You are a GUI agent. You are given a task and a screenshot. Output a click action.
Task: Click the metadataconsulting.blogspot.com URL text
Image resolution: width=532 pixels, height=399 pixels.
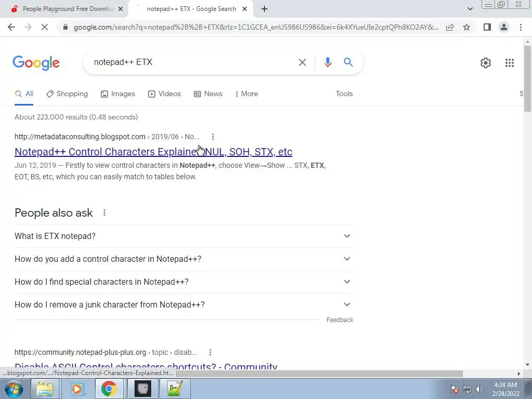click(79, 137)
